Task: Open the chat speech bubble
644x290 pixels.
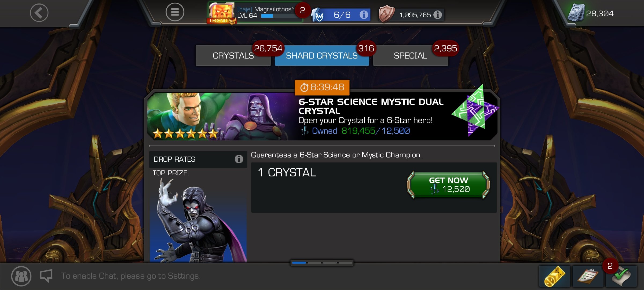Action: click(46, 276)
